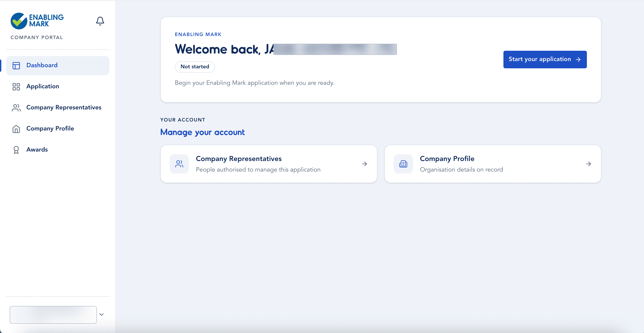Image resolution: width=644 pixels, height=333 pixels.
Task: Click the Not started status badge
Action: [195, 67]
